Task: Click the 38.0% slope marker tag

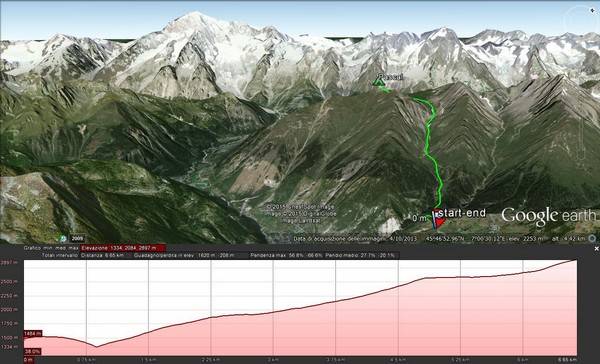Action: [33, 351]
